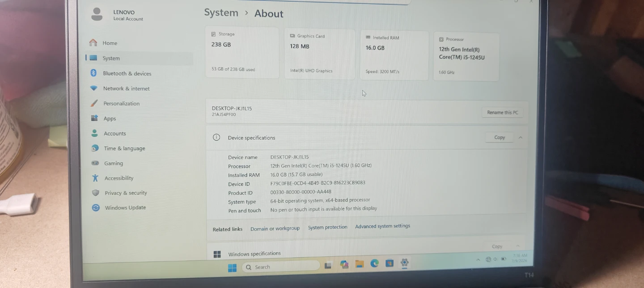Click Rename this PC button
Viewport: 644px width, 288px height.
click(502, 113)
